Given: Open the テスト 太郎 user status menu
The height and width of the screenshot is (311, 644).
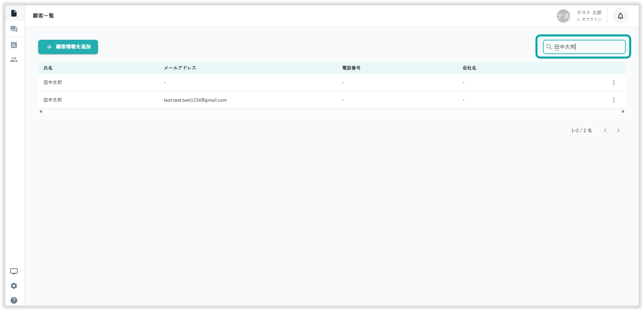Looking at the screenshot, I should 589,16.
